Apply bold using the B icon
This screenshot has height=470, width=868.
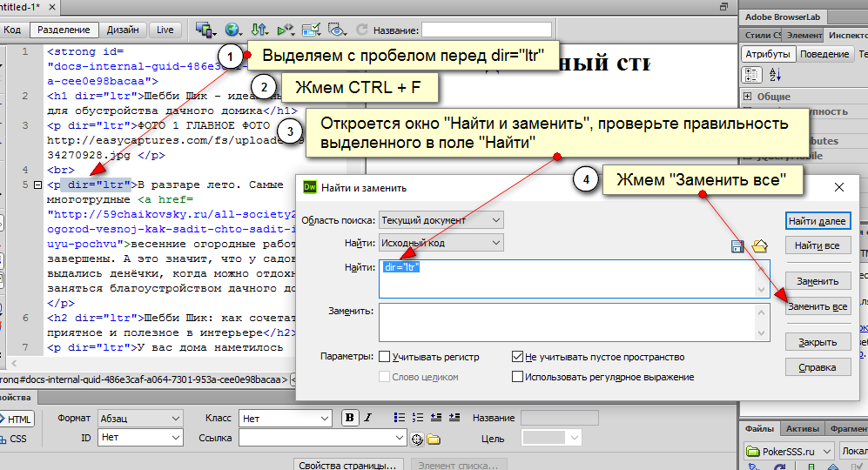pyautogui.click(x=350, y=418)
